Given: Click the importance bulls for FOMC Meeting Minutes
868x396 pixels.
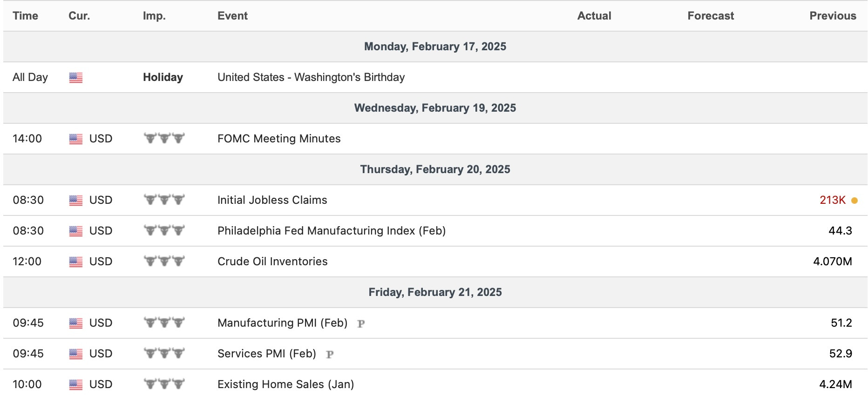Looking at the screenshot, I should pyautogui.click(x=164, y=138).
